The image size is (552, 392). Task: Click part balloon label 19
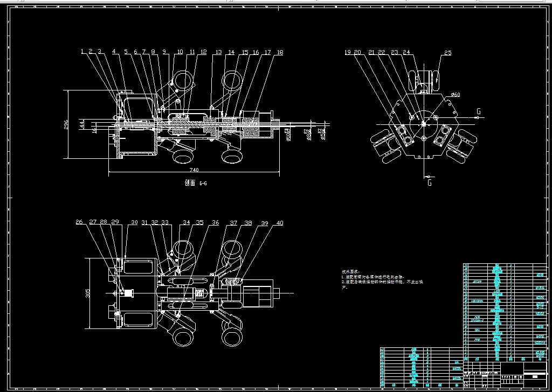pos(348,52)
